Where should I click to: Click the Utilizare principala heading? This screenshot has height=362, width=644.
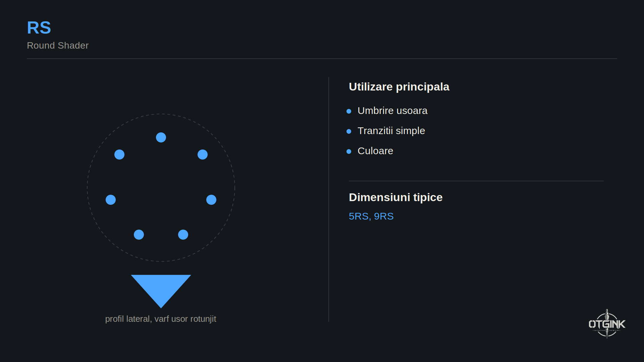click(x=399, y=87)
